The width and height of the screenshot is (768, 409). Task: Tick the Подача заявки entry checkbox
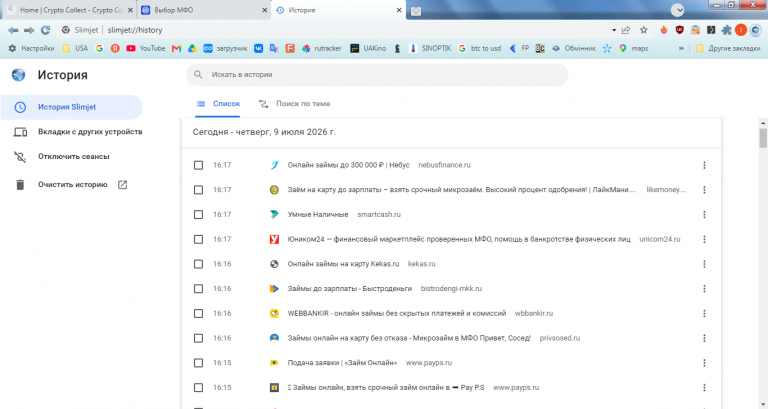[x=198, y=363]
